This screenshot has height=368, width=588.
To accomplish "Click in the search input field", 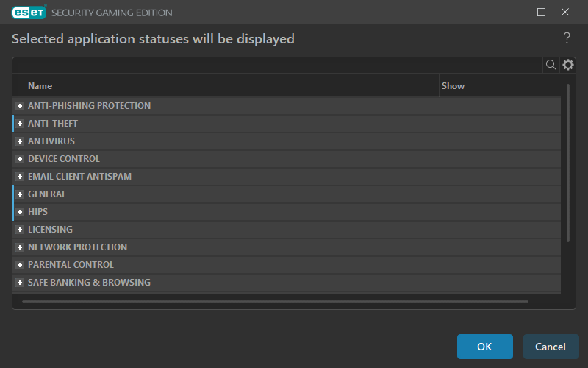I will [278, 65].
